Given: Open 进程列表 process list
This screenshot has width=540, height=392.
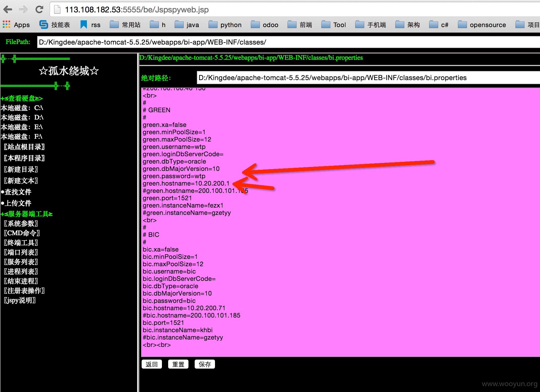Looking at the screenshot, I should tap(21, 272).
